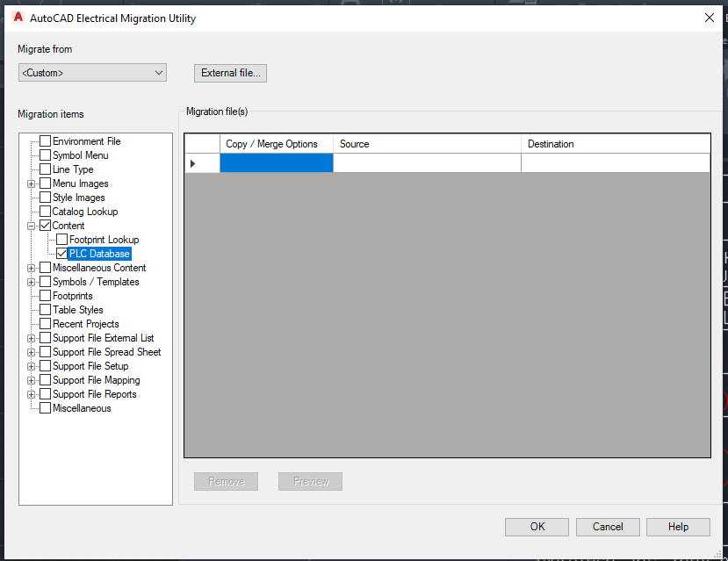Enable the Footprint Lookup checkbox
The width and height of the screenshot is (728, 561).
pos(61,240)
